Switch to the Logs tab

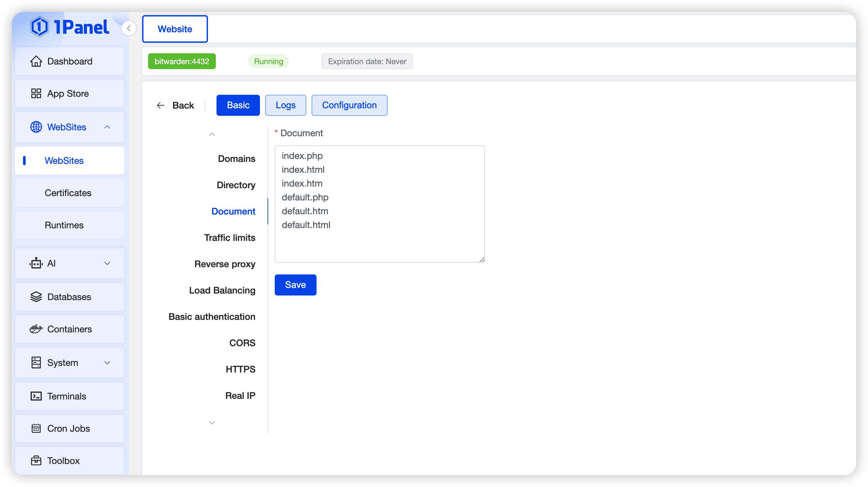285,105
